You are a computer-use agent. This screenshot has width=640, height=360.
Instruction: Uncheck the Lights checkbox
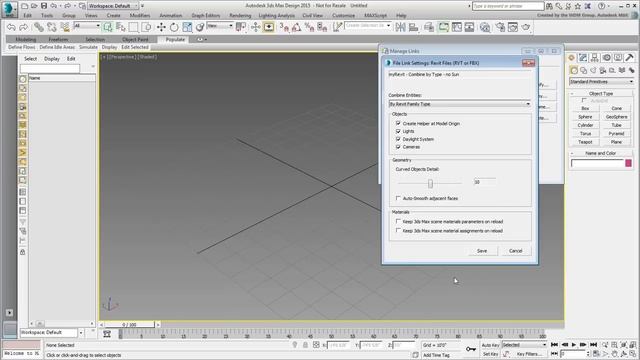coord(398,131)
